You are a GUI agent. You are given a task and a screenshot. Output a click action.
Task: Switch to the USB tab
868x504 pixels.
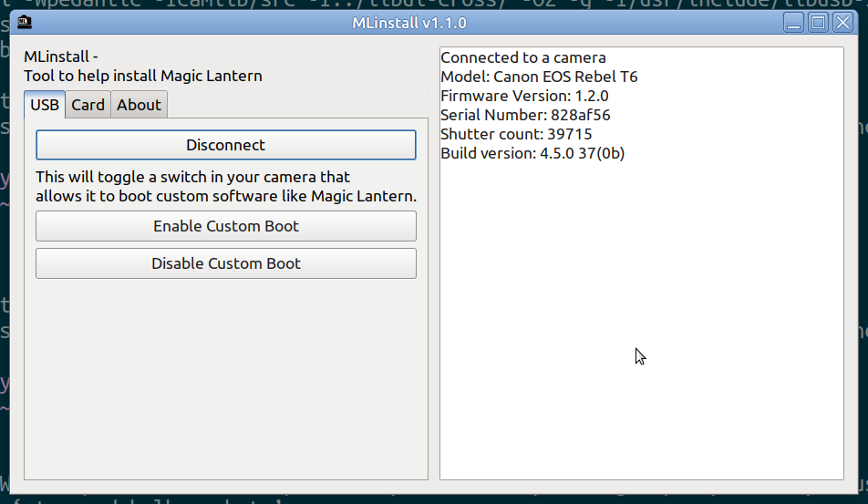(x=45, y=105)
